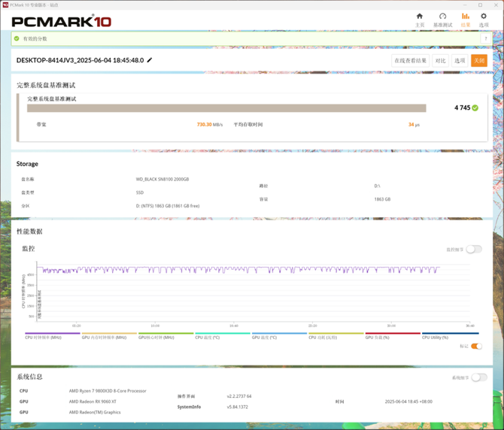Click the PCMark 10 title bar app icon
504x430 pixels.
click(x=5, y=5)
